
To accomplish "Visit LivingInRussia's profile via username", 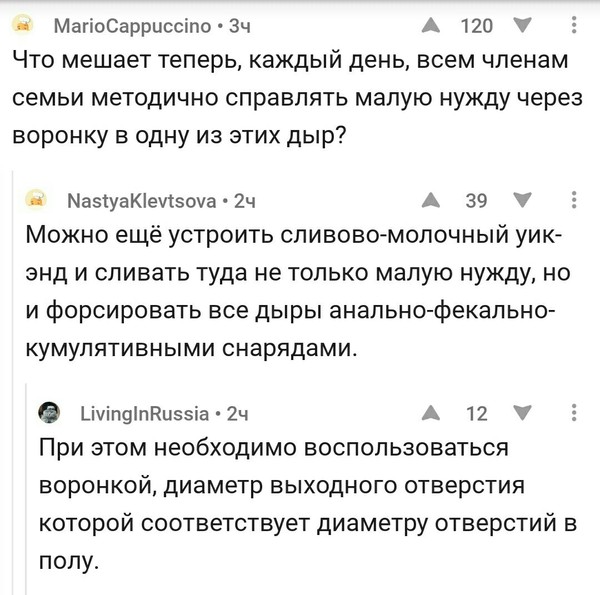I will coord(144,413).
